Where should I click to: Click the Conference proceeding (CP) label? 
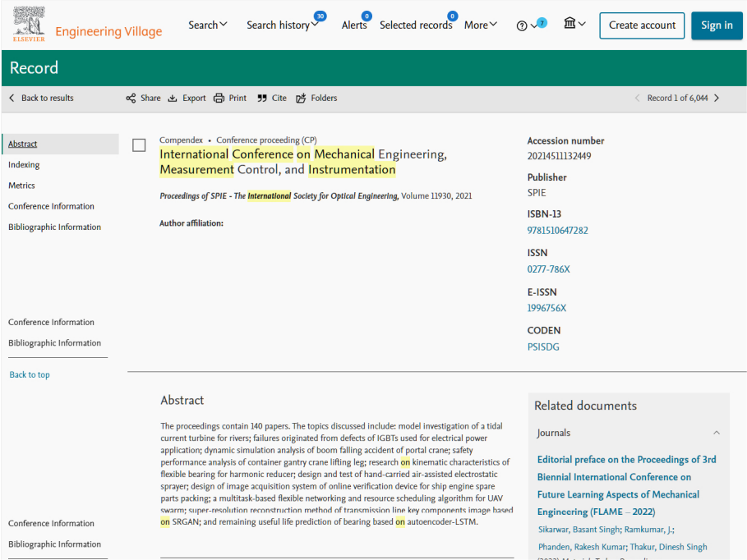266,140
